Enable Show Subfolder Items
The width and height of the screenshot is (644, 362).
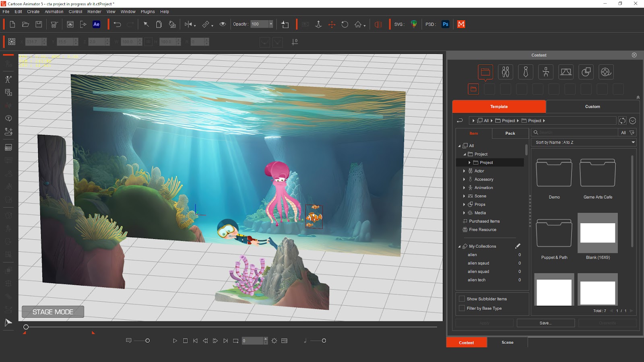tap(462, 299)
